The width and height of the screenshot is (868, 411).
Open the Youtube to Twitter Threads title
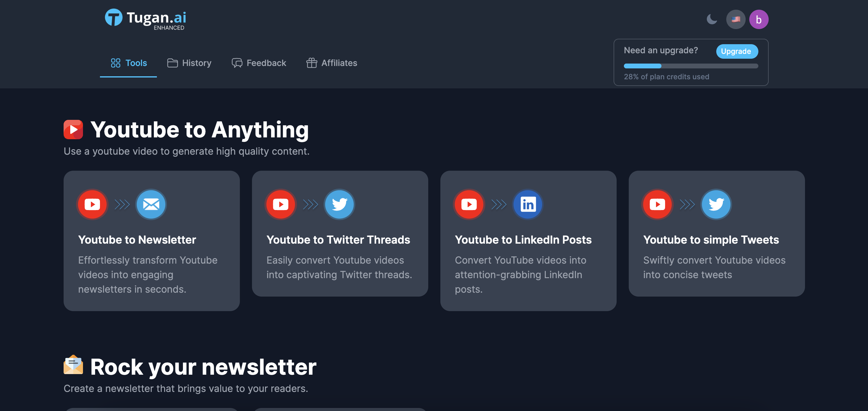pos(338,240)
